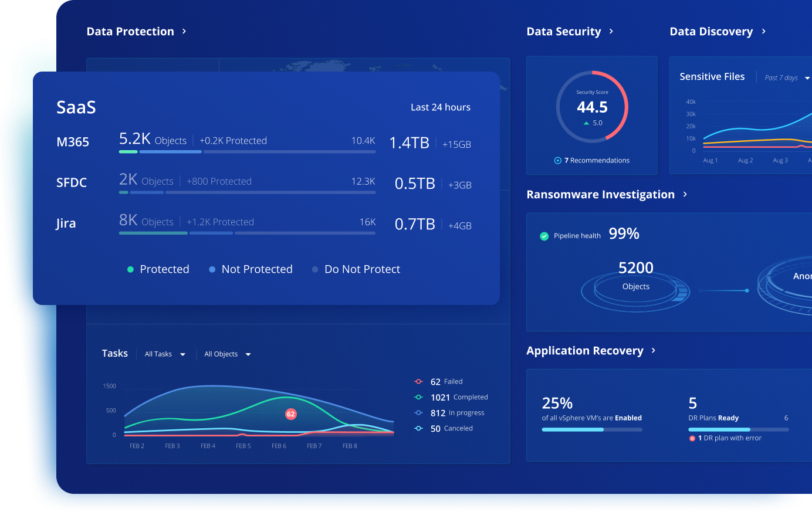
Task: Toggle the In progress legend marker
Action: [418, 413]
